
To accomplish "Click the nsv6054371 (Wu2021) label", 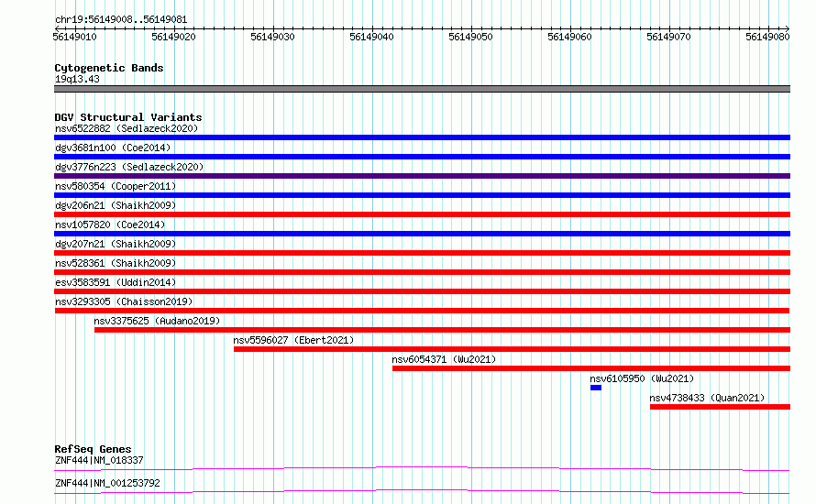I will point(444,359).
